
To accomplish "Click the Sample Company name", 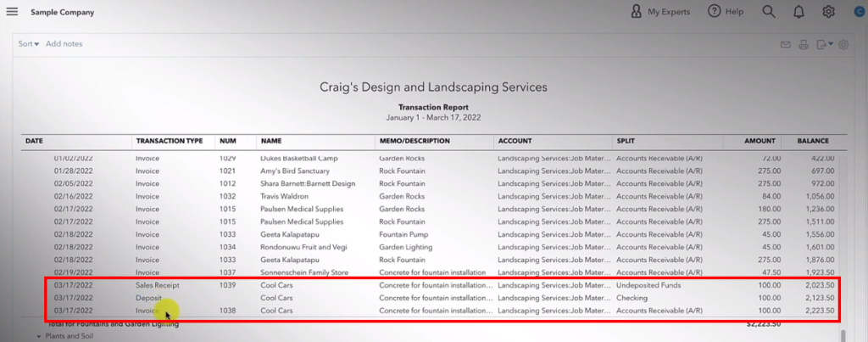I will 62,12.
